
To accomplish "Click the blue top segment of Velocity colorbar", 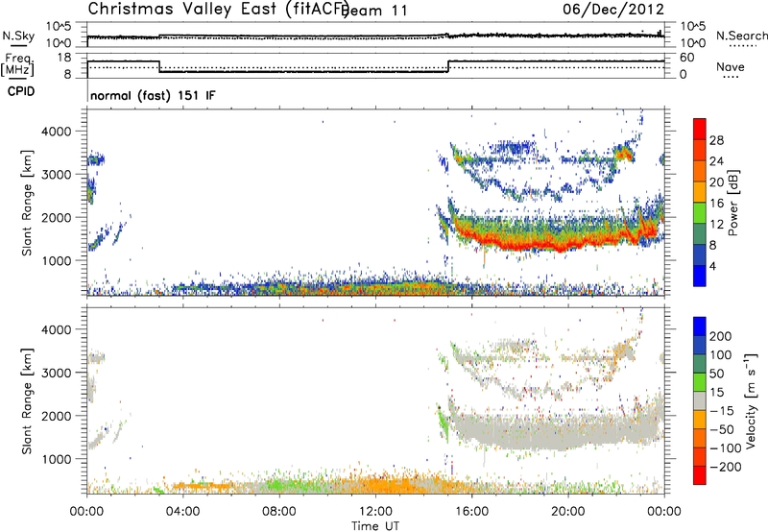I will click(700, 326).
